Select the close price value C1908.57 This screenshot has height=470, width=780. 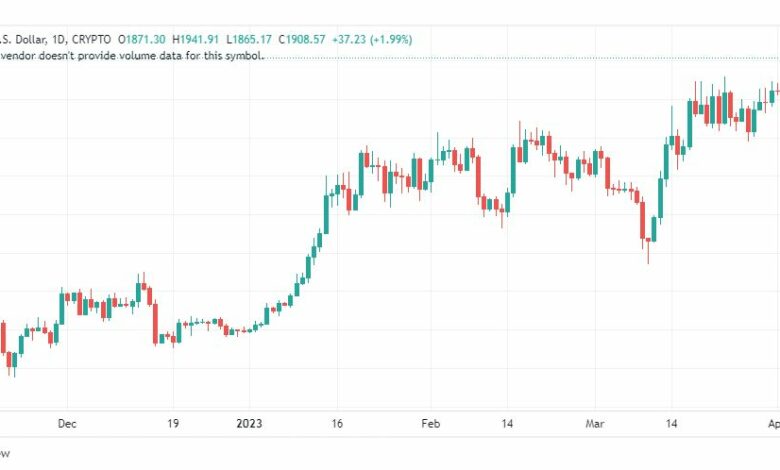(302, 39)
